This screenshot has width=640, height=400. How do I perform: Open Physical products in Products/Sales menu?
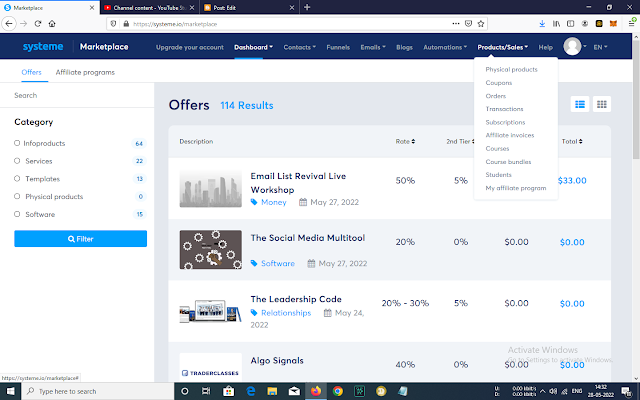coord(511,69)
